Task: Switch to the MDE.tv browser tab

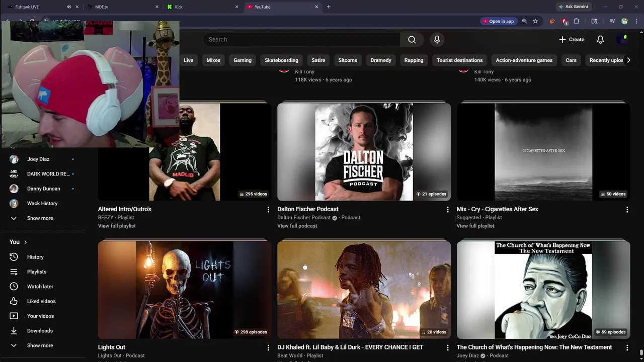Action: [x=123, y=7]
